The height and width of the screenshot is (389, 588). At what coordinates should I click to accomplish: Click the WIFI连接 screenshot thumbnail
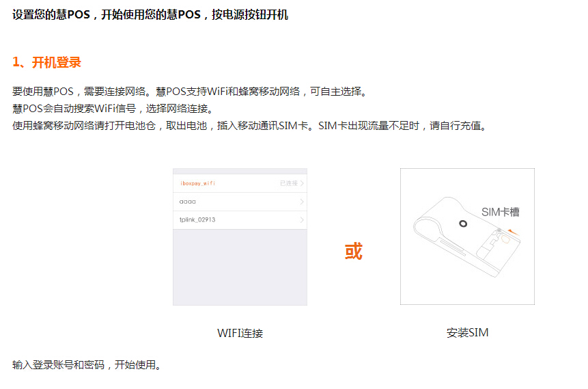pyautogui.click(x=240, y=237)
